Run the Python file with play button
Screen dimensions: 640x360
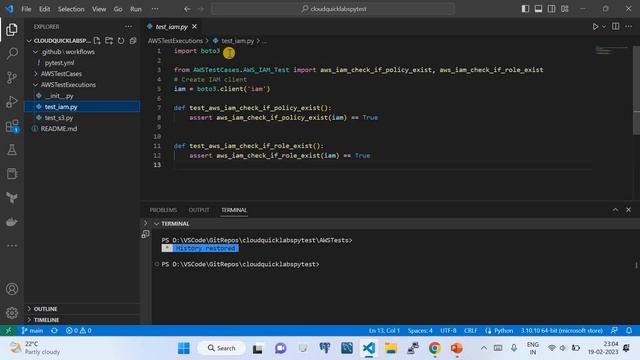[x=595, y=27]
